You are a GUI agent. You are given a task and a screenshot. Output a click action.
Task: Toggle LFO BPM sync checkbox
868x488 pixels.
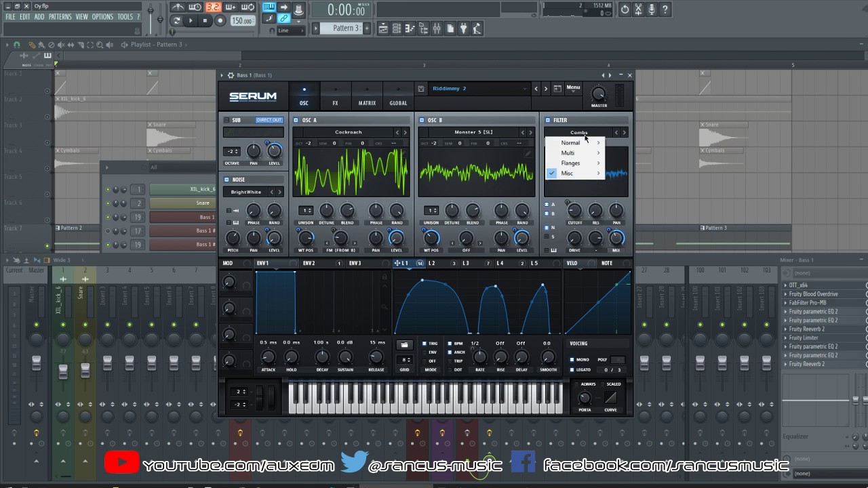click(450, 344)
